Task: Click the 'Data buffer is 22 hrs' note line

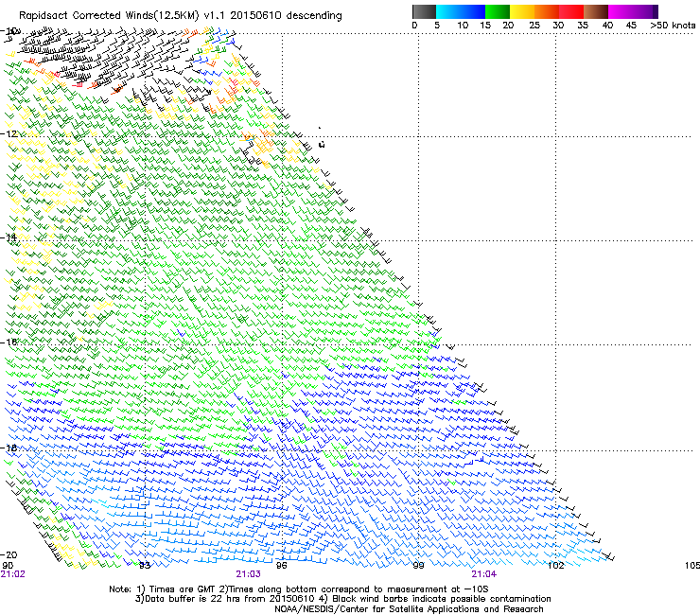Action: (342, 599)
